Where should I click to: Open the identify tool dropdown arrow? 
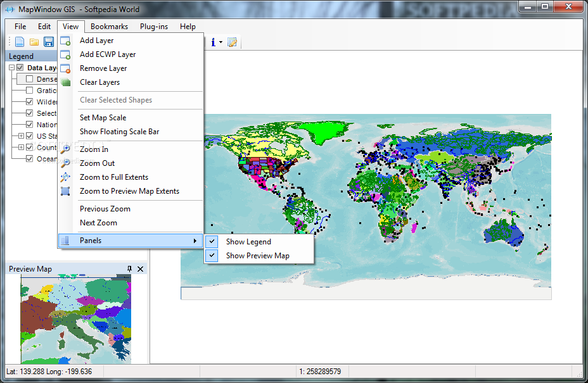pos(220,42)
